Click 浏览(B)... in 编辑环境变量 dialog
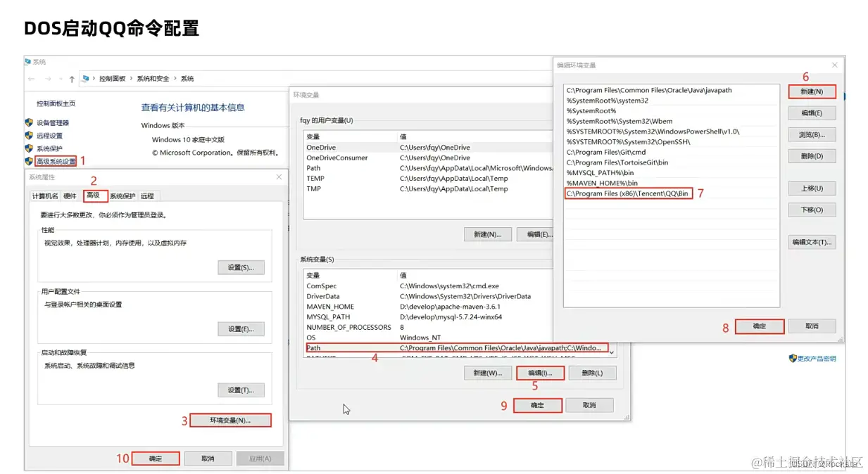Viewport: 868px width, 474px height. [x=812, y=134]
